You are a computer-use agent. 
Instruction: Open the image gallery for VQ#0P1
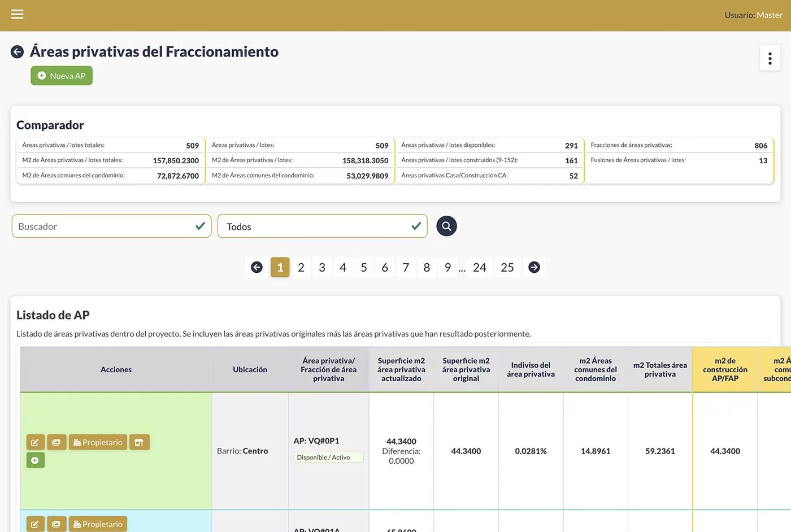pos(56,442)
